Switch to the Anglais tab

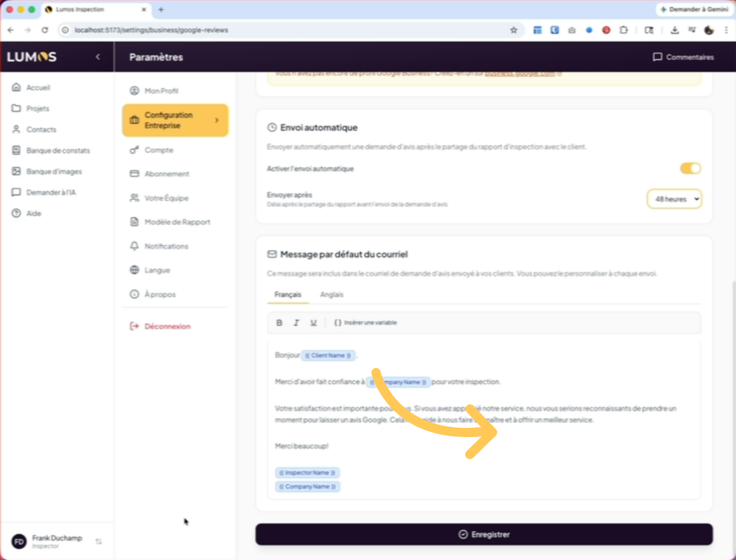coord(331,295)
